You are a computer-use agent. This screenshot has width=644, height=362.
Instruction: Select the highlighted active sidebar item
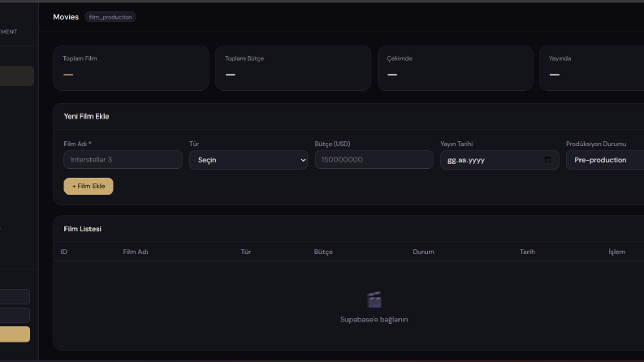tap(16, 76)
